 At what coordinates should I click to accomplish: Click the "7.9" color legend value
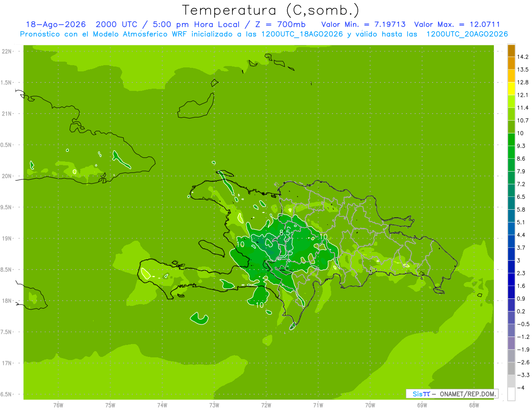click(521, 171)
